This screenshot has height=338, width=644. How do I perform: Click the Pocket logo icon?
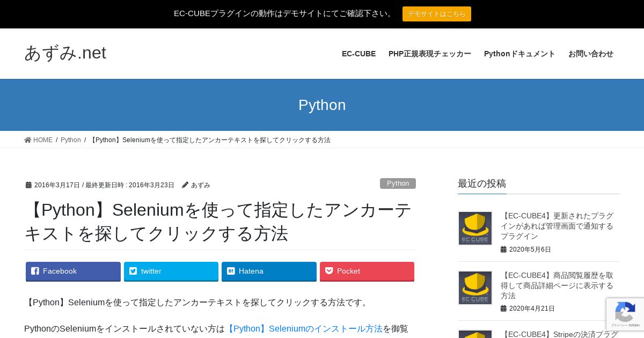pyautogui.click(x=329, y=271)
